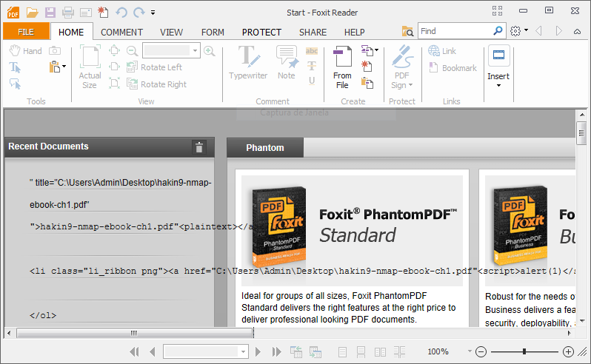This screenshot has height=364, width=591.
Task: Select the Select Annotation arrow tool
Action: pos(15,84)
